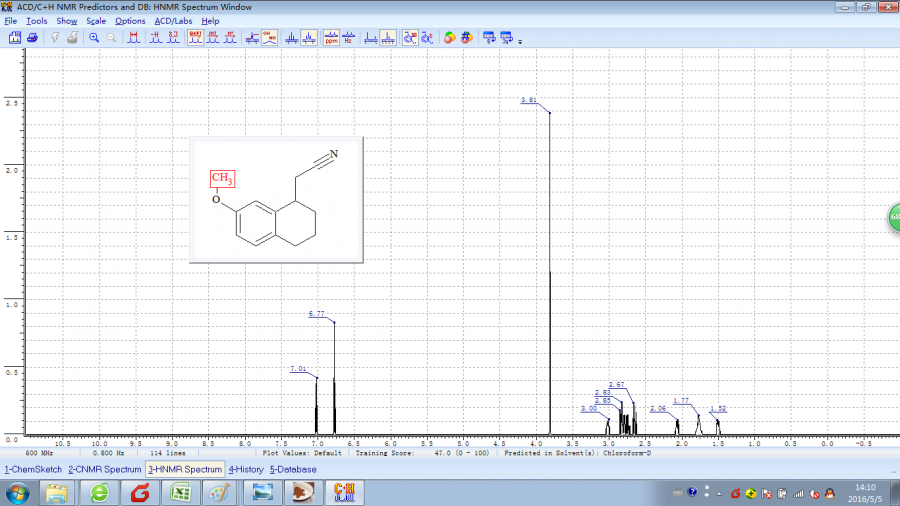
Task: Click the second molecule structure icon
Action: pos(427,38)
